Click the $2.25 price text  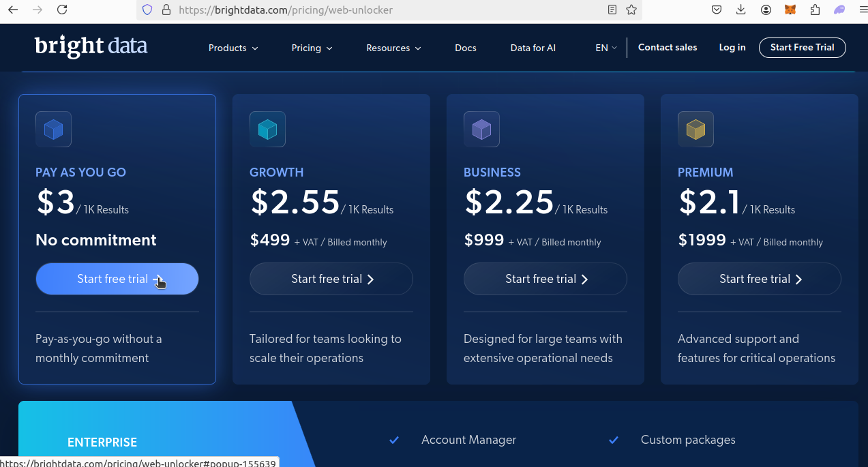[x=509, y=202]
